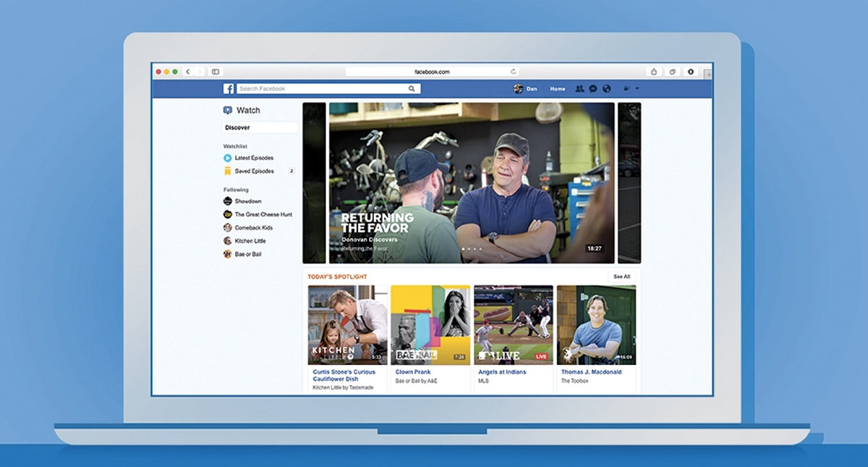Click the search magnifier icon
Viewport: 868px width, 467px height.
(412, 88)
